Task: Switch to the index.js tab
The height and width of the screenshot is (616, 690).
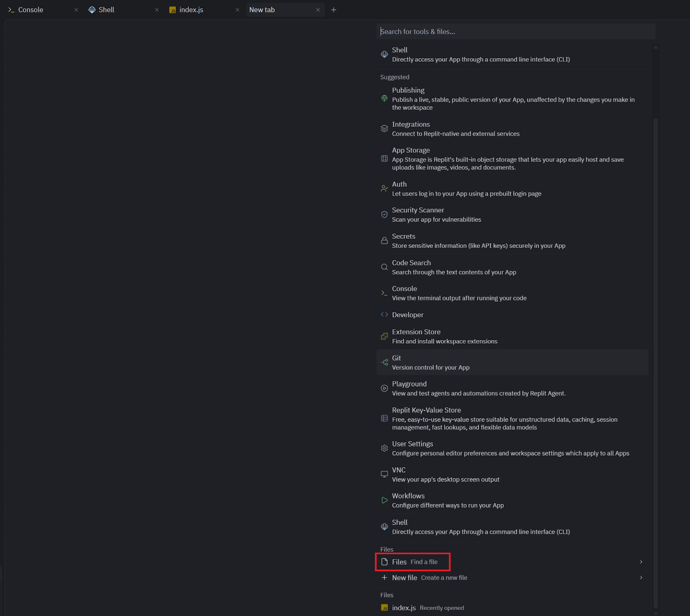Action: click(190, 9)
